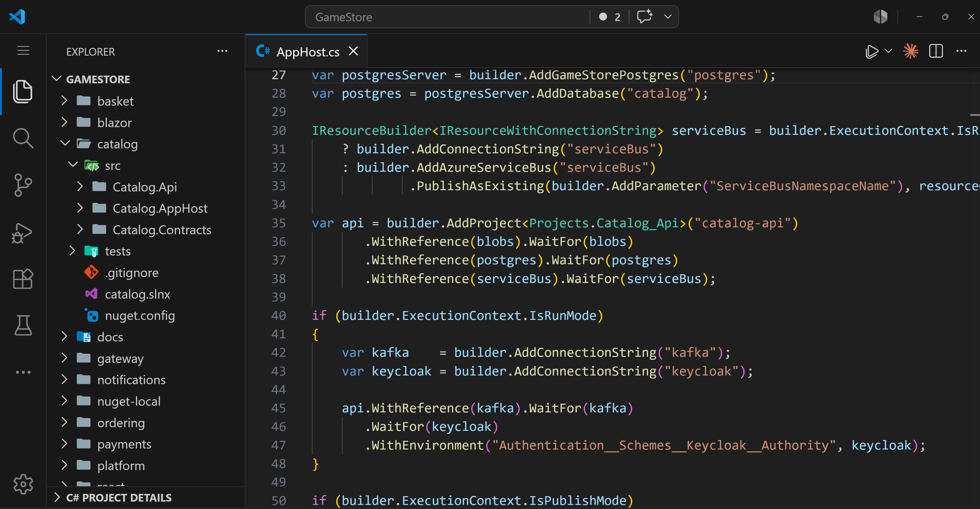Expand the ordering folder
Image resolution: width=980 pixels, height=509 pixels.
point(145,423)
